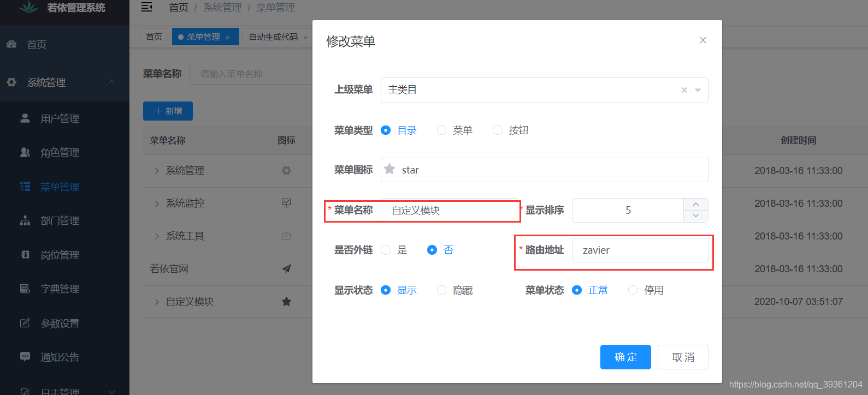Click the 首页 breadcrumb link
Viewport: 868px width, 395px height.
coord(179,8)
